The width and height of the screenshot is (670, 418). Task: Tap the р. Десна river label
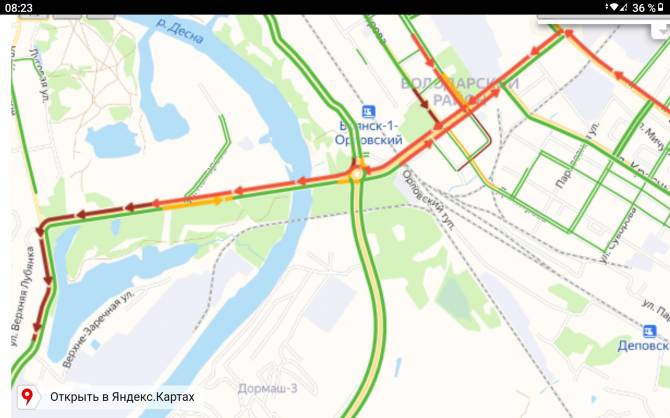179,31
